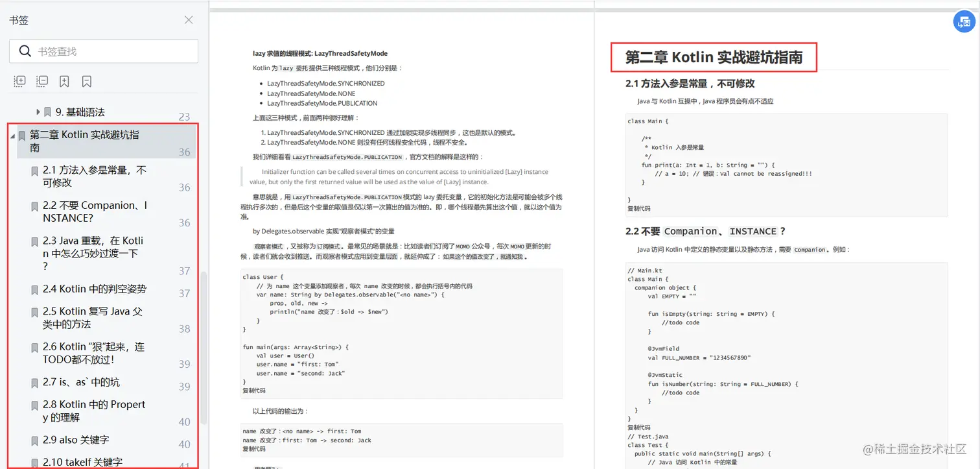Click the @JvmStatic annotation in Main.kt code
Screen dimensions: 980x469
(x=664, y=375)
